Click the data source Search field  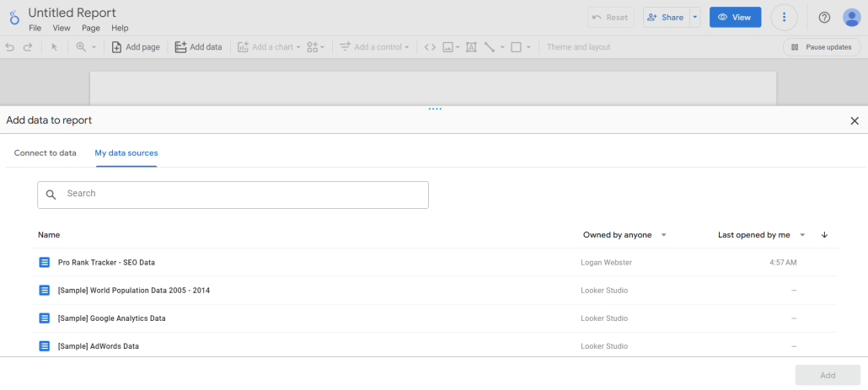[x=233, y=195]
